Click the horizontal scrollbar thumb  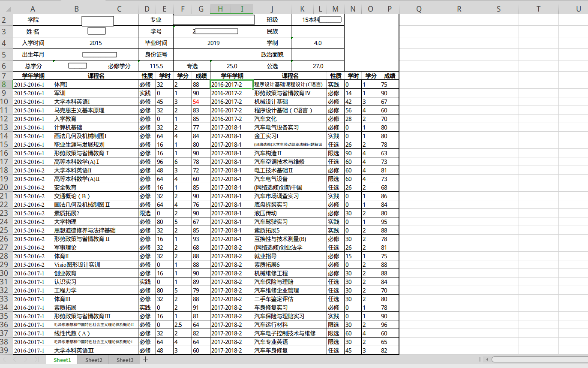pyautogui.click(x=540, y=359)
